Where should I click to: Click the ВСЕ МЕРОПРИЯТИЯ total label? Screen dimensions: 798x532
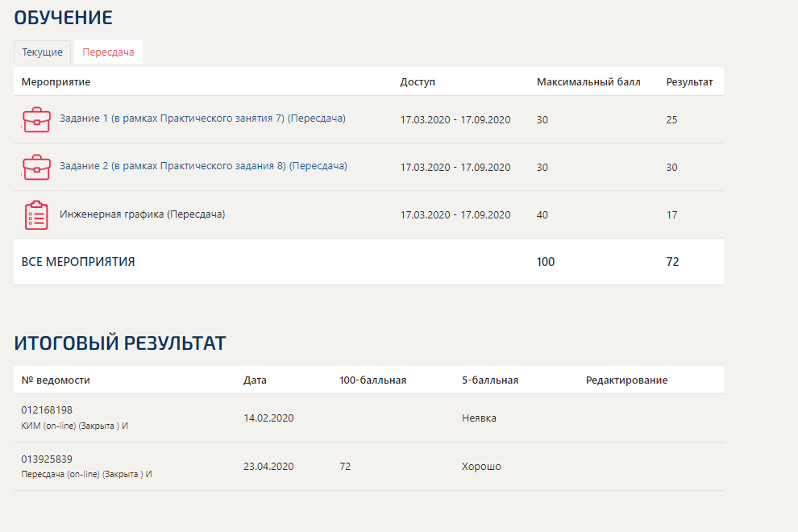tap(78, 262)
